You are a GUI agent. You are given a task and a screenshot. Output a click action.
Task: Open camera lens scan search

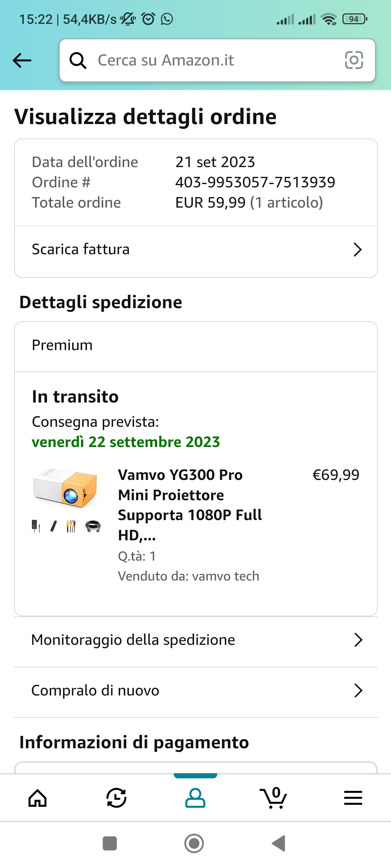click(354, 60)
